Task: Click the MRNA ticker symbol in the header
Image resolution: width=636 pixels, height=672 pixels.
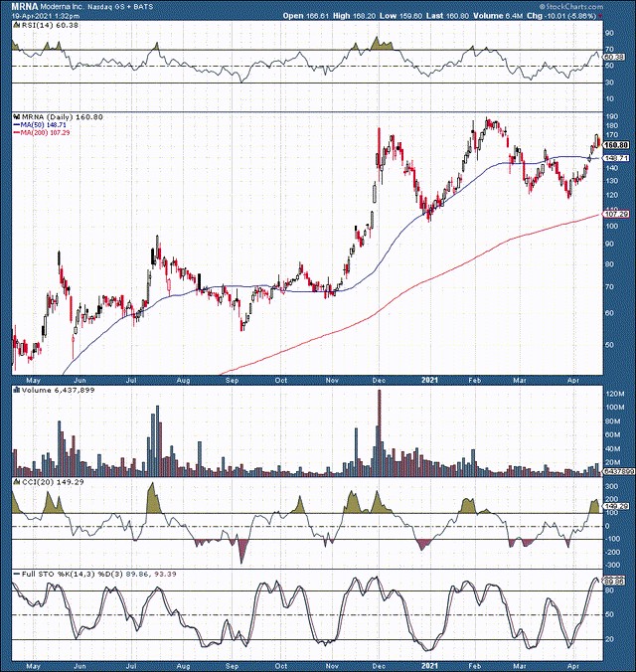Action: tap(25, 6)
